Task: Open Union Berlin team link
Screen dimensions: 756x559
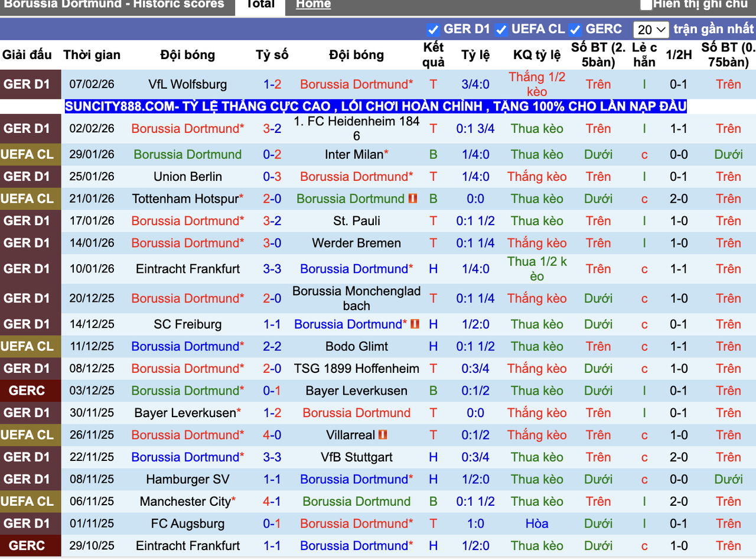Action: click(188, 177)
